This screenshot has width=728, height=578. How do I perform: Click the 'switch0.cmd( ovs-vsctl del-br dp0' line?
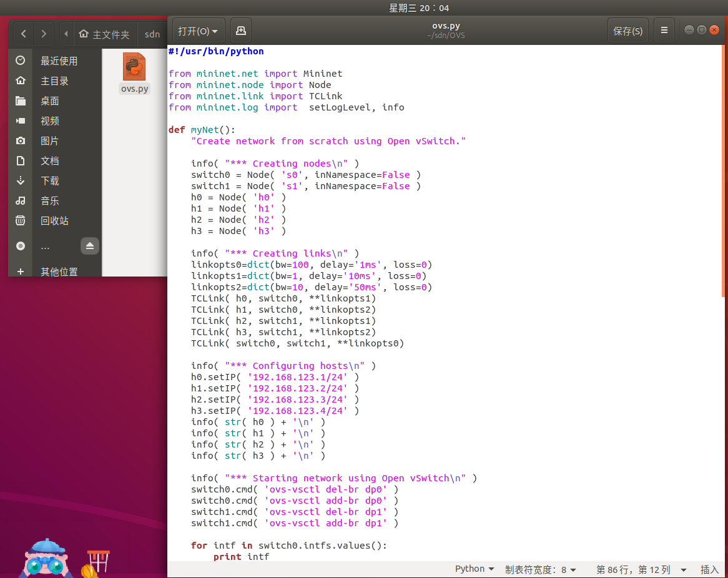(294, 489)
